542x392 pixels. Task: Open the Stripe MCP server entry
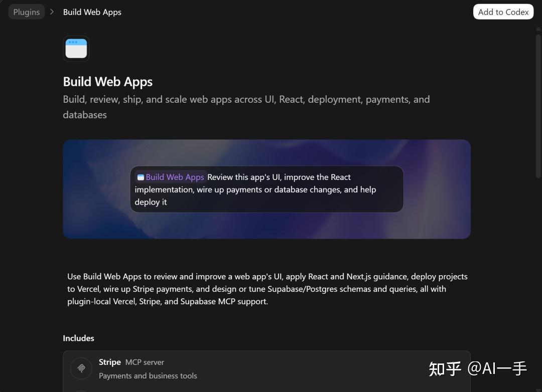[266, 369]
